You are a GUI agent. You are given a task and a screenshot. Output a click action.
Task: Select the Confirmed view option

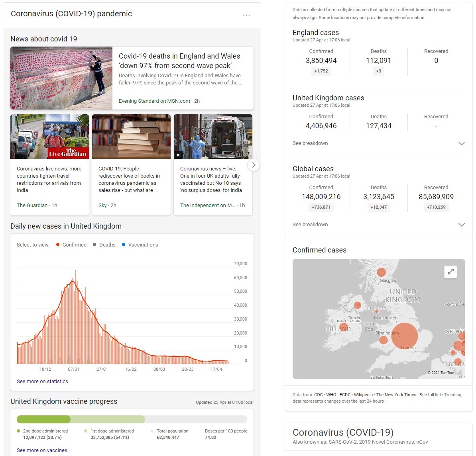(x=71, y=245)
